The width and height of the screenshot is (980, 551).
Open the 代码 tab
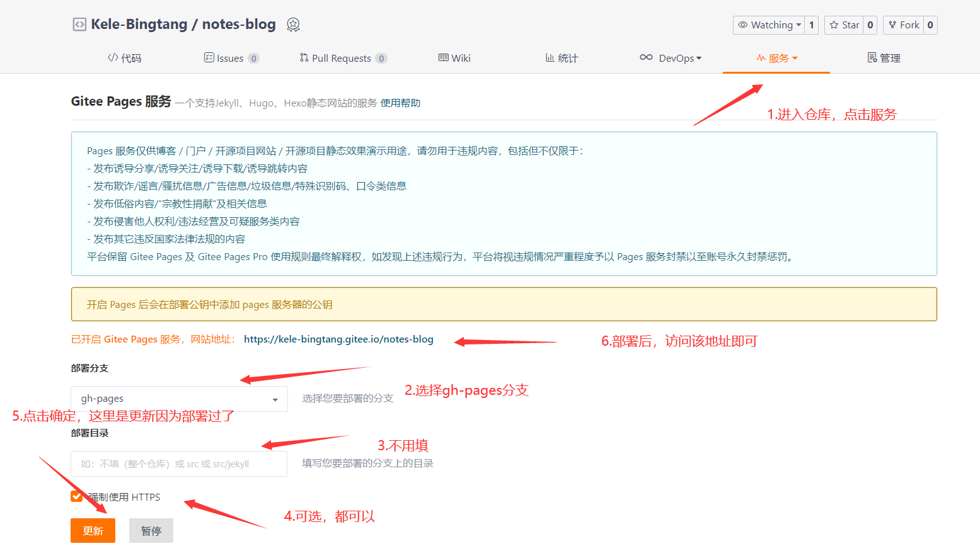[x=124, y=58]
